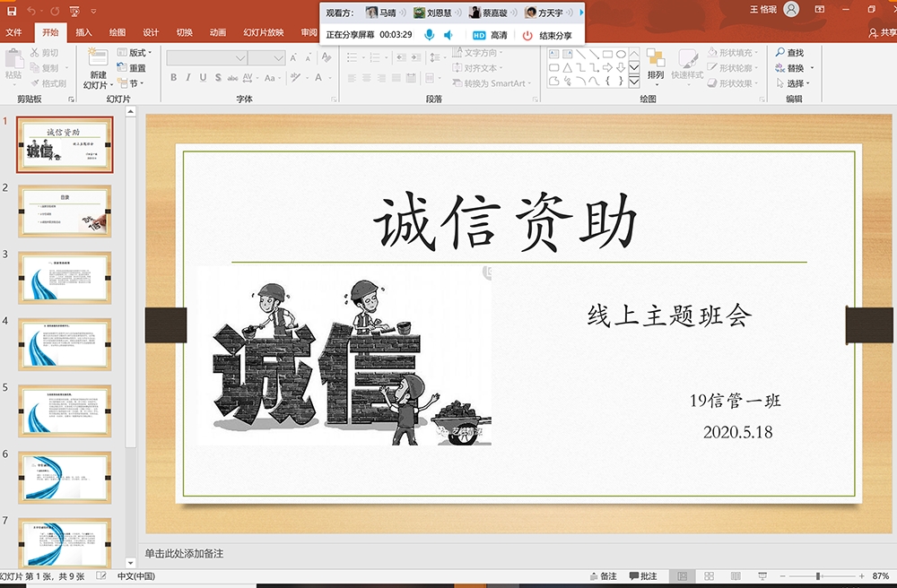The width and height of the screenshot is (897, 588).
Task: Mute the microphone in sharing bar
Action: point(430,35)
